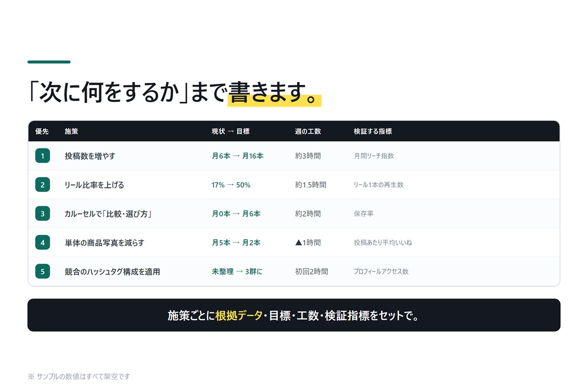Click the 月6本 → 月16本 value
The width and height of the screenshot is (588, 392).
pyautogui.click(x=238, y=156)
